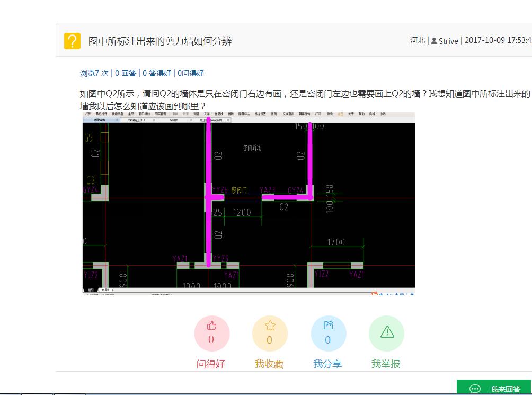Click the 0 回答 answer count
This screenshot has width=532, height=395.
(126, 73)
